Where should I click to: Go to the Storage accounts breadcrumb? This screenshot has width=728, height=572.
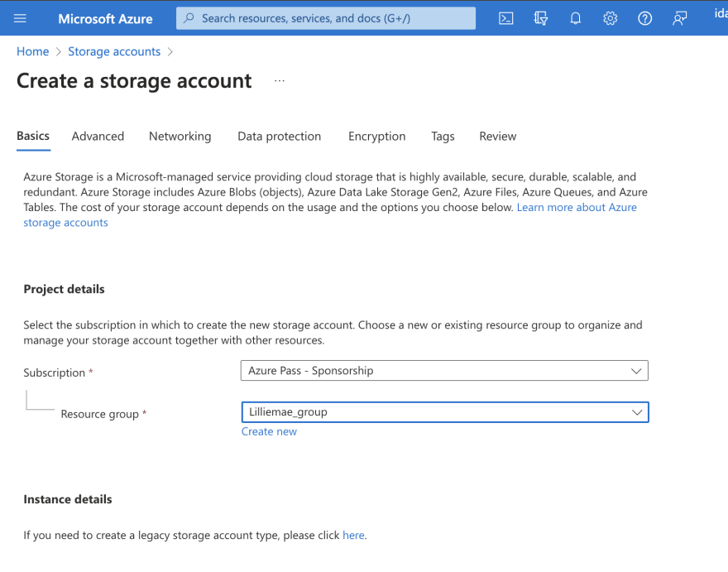[x=114, y=51]
